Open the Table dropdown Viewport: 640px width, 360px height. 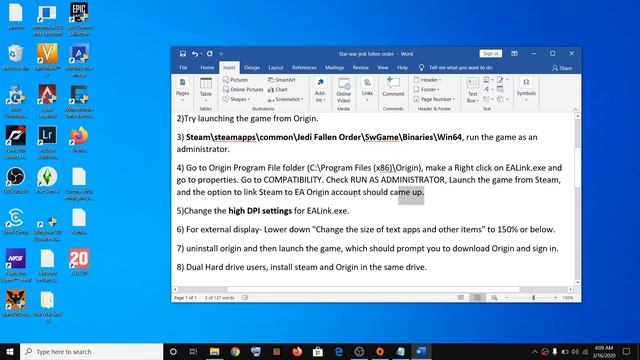point(206,90)
